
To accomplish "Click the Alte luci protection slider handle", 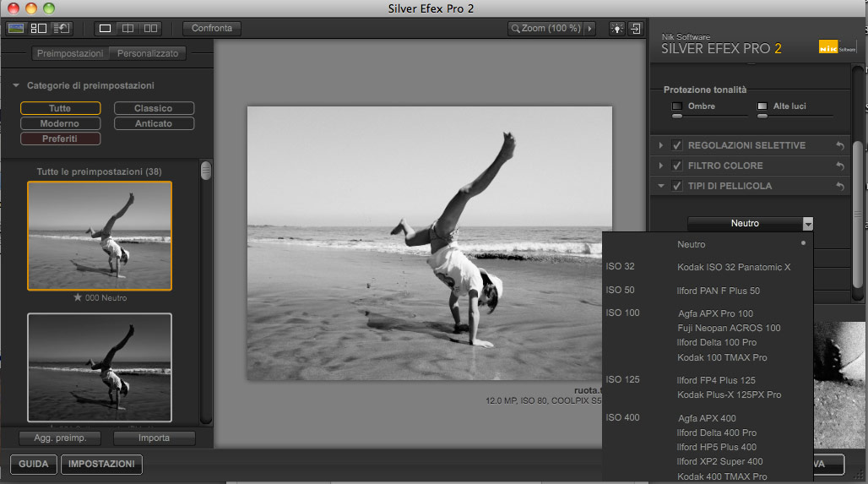I will click(x=762, y=117).
